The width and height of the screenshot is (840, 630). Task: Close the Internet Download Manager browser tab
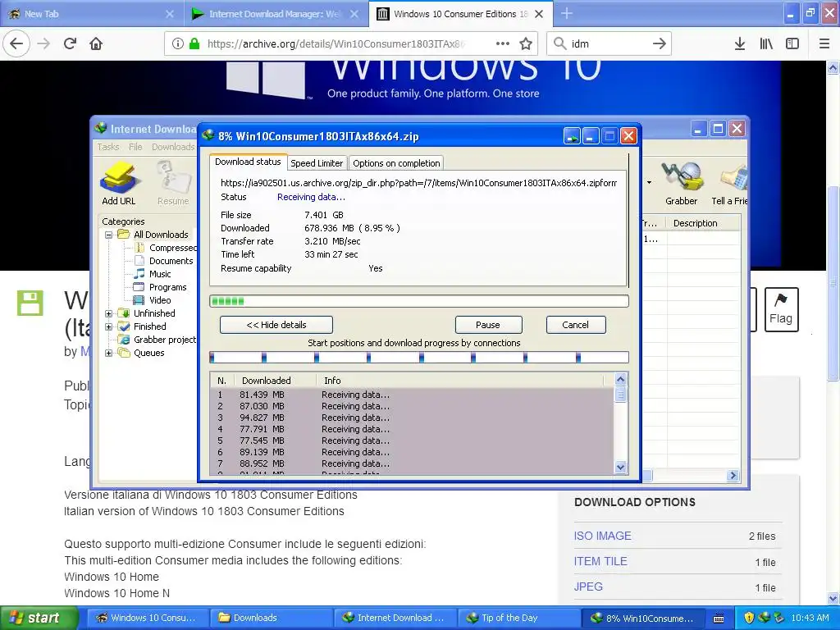[354, 14]
